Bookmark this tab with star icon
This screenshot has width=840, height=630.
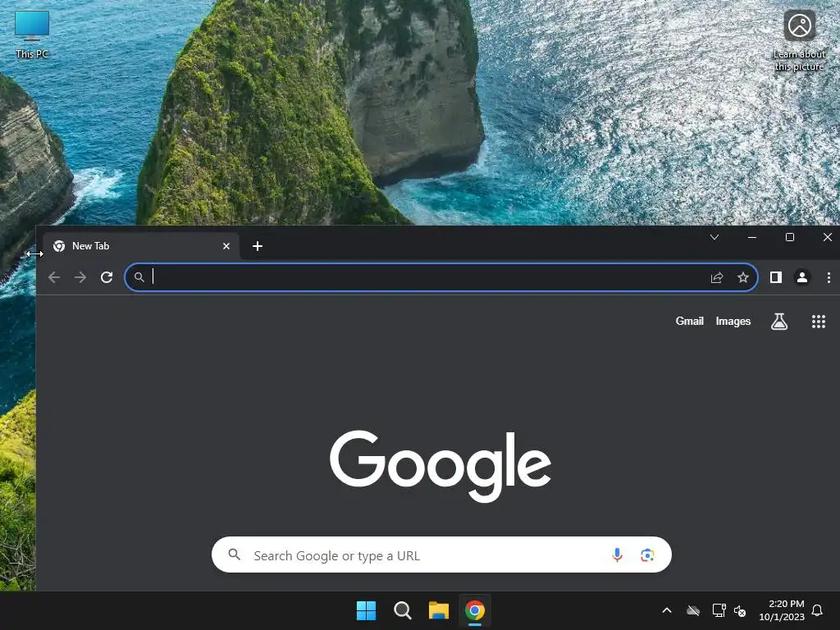[742, 277]
